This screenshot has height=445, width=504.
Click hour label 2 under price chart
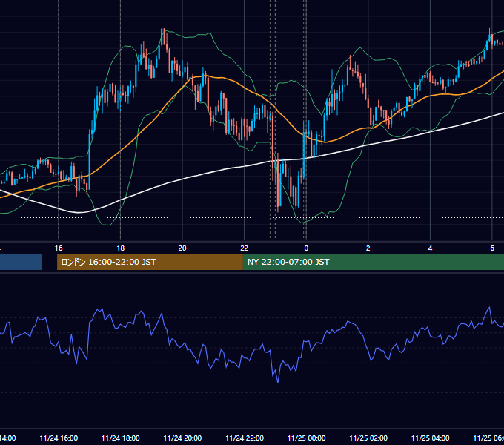click(368, 248)
